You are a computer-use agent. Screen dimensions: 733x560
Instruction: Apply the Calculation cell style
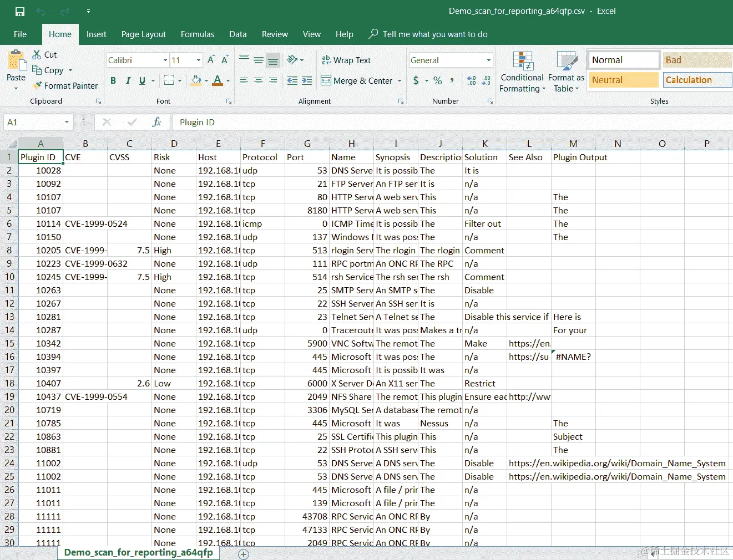pyautogui.click(x=697, y=80)
